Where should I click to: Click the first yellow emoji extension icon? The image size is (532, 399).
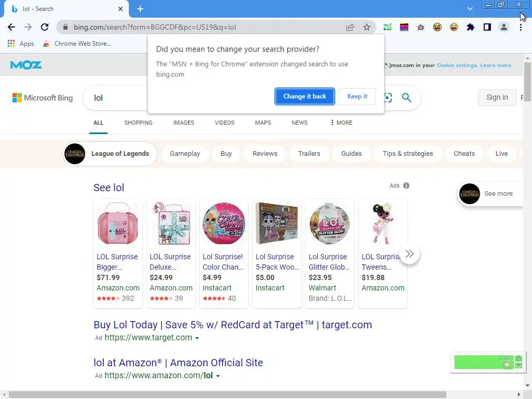[437, 27]
